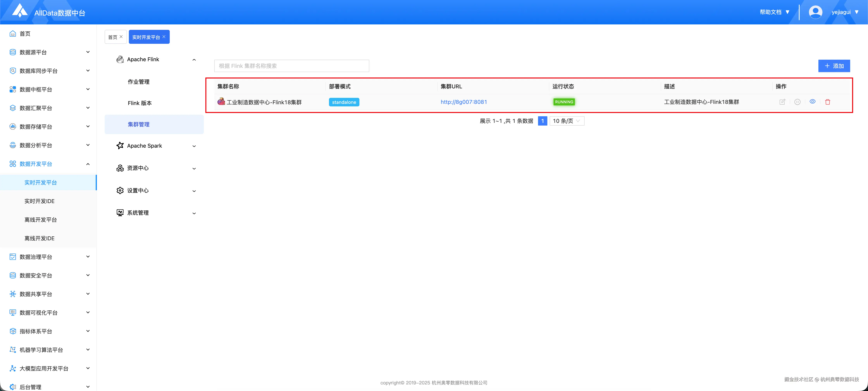
Task: Click the pause icon for Flink18 cluster
Action: click(x=797, y=102)
